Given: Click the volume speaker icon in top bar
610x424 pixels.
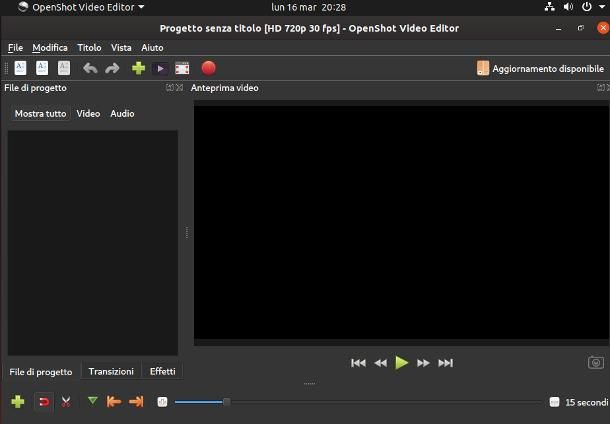Looking at the screenshot, I should 568,7.
